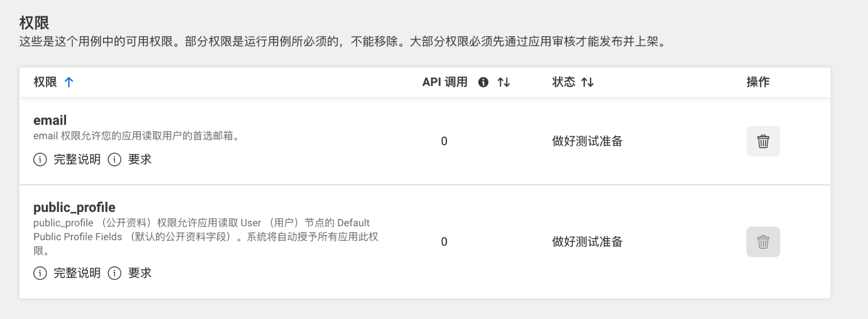Open 要求 for email permission

(140, 160)
